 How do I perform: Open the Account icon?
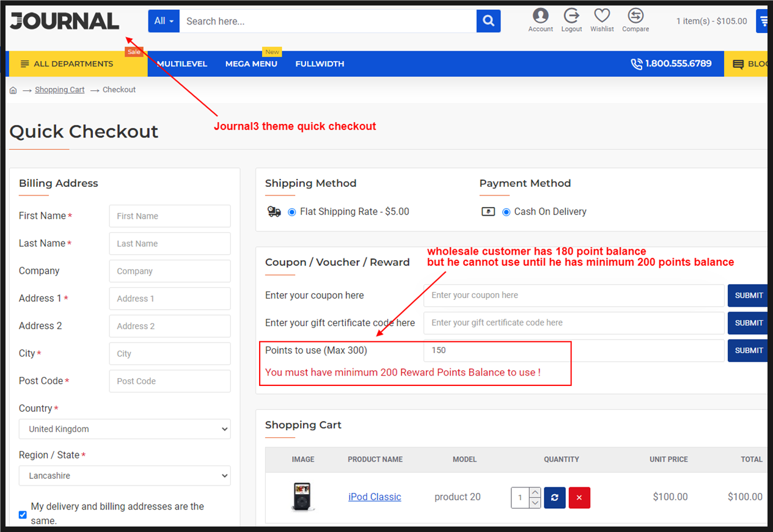540,16
